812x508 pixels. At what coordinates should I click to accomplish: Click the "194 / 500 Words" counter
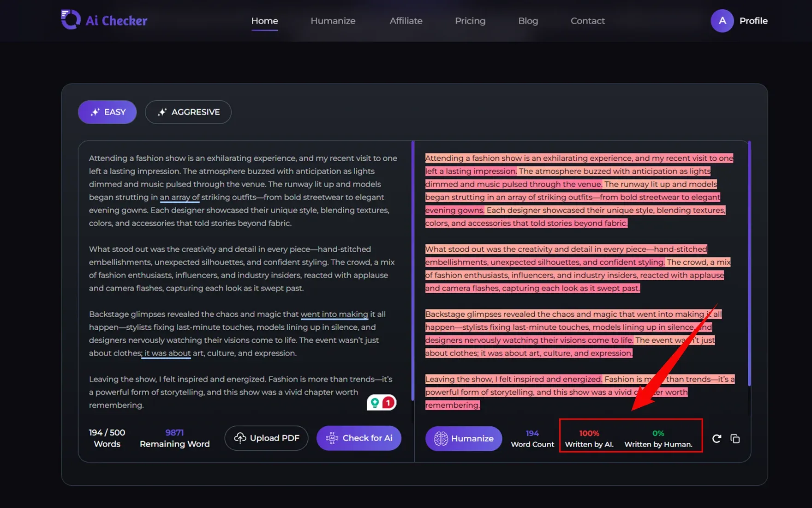pyautogui.click(x=107, y=438)
